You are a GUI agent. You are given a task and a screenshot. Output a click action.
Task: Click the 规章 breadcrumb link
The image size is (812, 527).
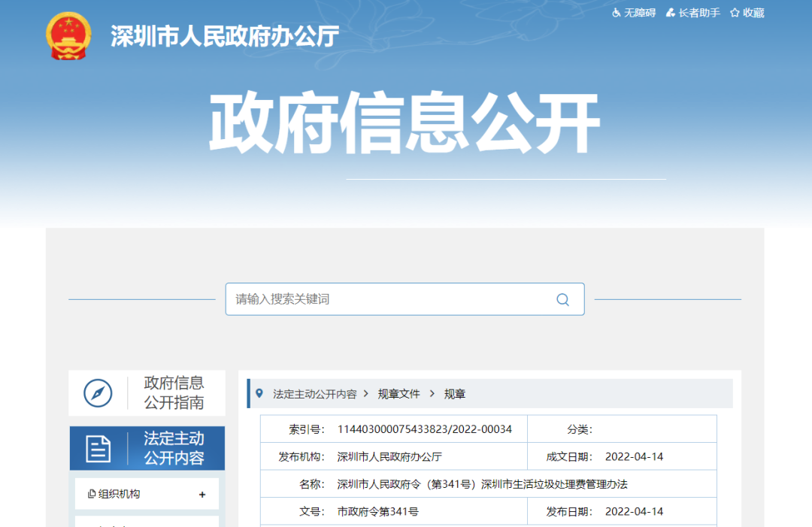point(455,394)
